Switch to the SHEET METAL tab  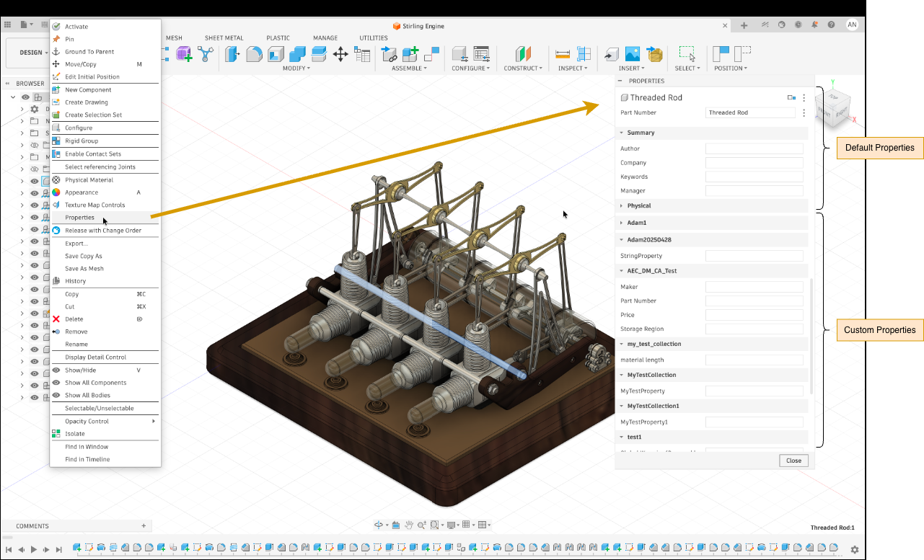(224, 38)
